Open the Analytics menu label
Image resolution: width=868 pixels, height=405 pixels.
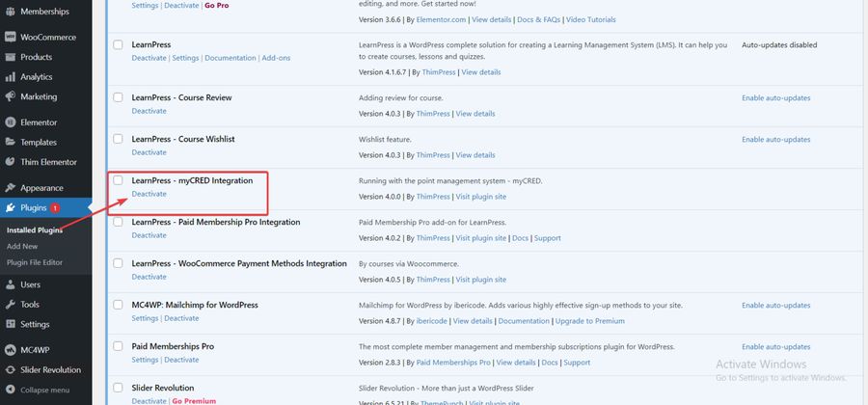pos(37,77)
